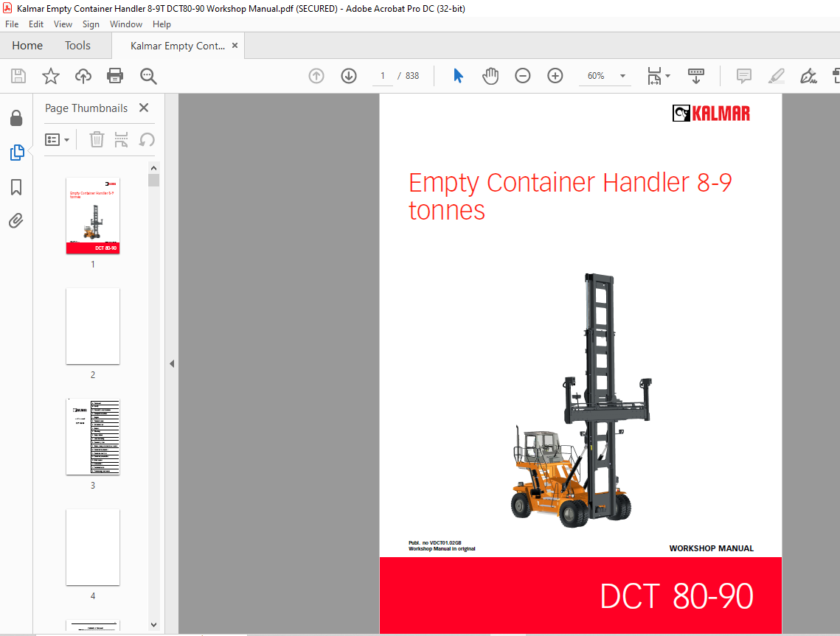Open the Window menu
This screenshot has width=840, height=636.
click(126, 24)
